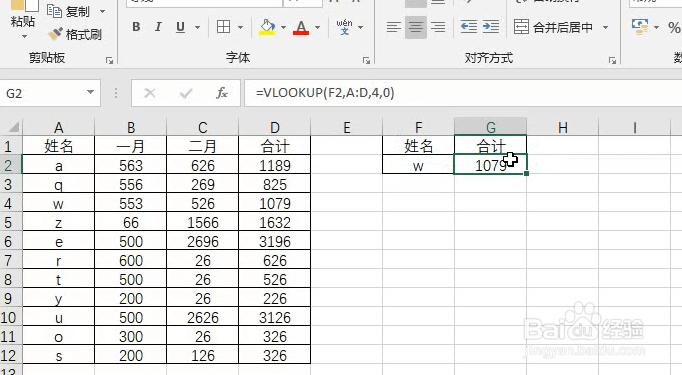The height and width of the screenshot is (375, 682).
Task: Toggle Italic formatting
Action: 158,27
